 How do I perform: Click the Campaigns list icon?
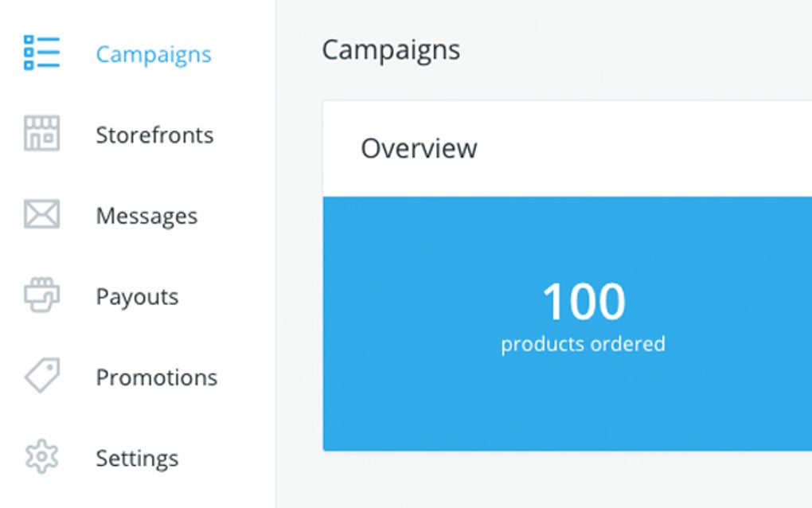(41, 53)
